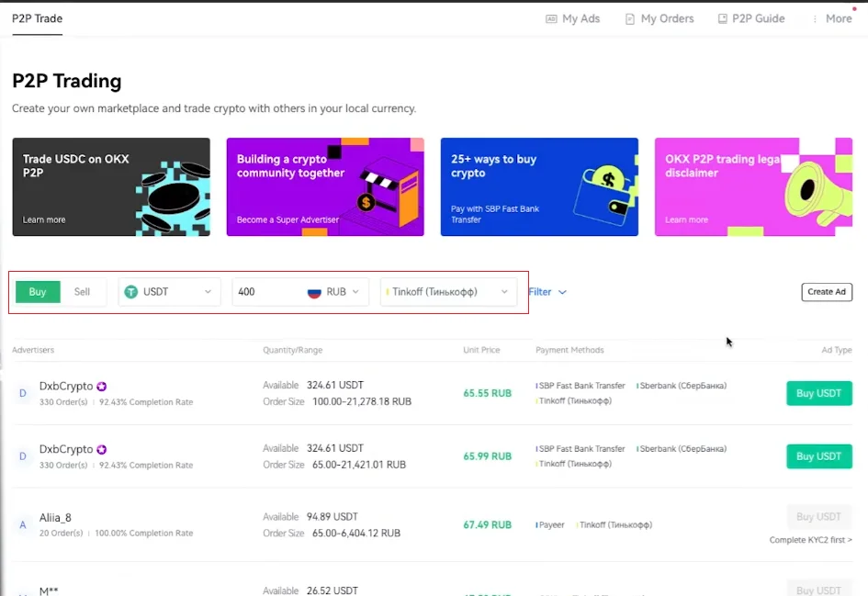Click the P2P Guide book icon

pos(722,18)
